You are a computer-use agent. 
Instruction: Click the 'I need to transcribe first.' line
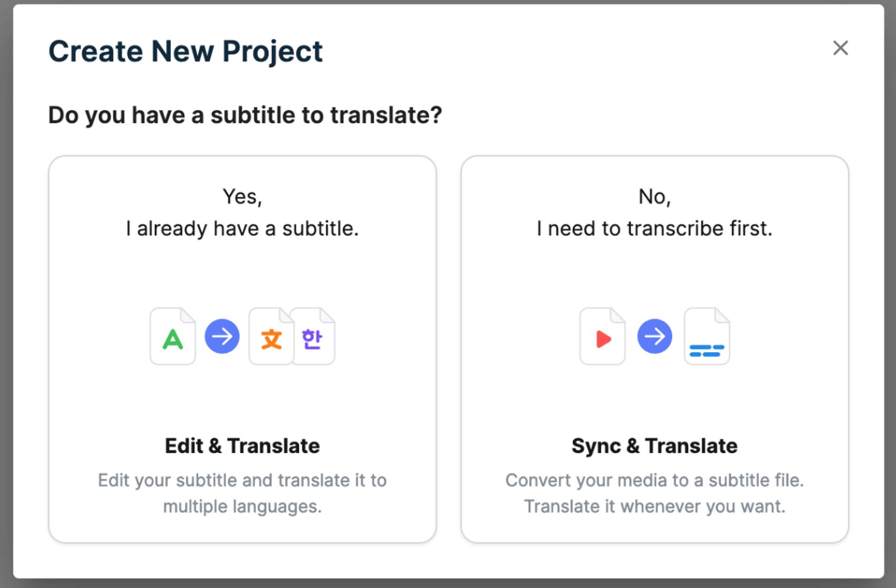point(655,228)
